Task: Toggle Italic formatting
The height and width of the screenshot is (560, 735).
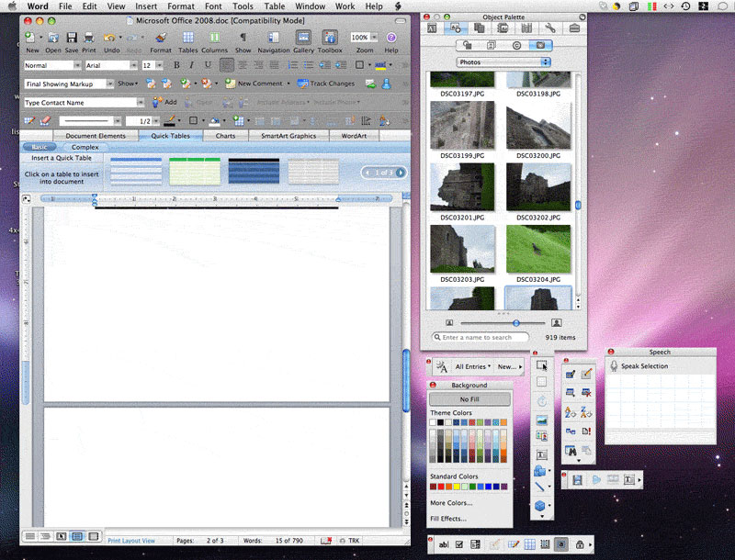Action: tap(192, 65)
